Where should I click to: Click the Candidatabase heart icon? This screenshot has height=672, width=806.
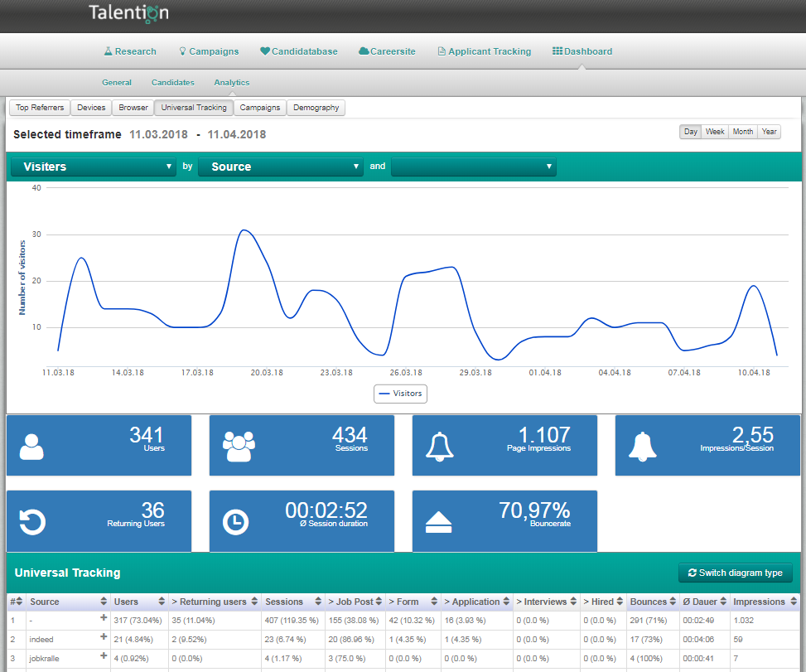point(265,51)
